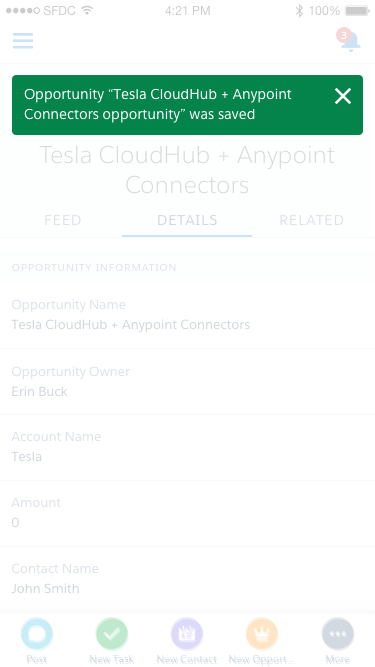The height and width of the screenshot is (667, 375).
Task: Switch to the Details tab
Action: 187,220
